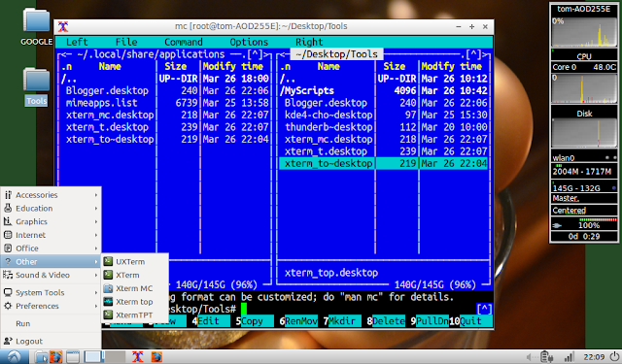This screenshot has height=364, width=622.
Task: Click the 5 Copy function key button
Action: coord(255,321)
